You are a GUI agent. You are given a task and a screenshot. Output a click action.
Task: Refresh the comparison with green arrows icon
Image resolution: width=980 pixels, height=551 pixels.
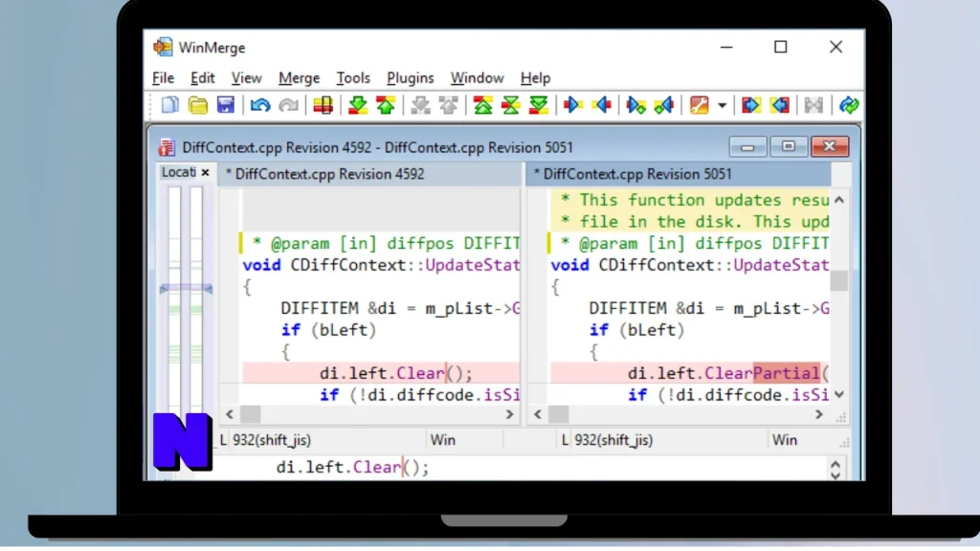(x=849, y=105)
